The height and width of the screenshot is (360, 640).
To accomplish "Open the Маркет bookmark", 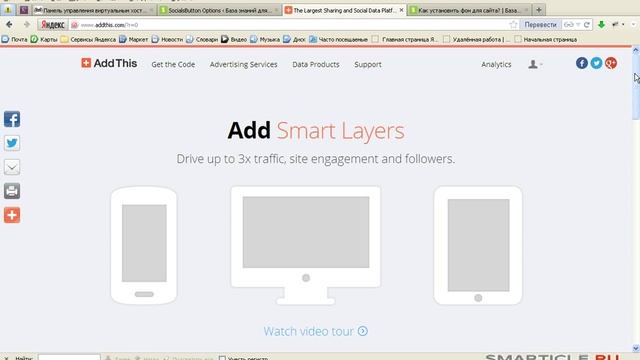I will (134, 40).
